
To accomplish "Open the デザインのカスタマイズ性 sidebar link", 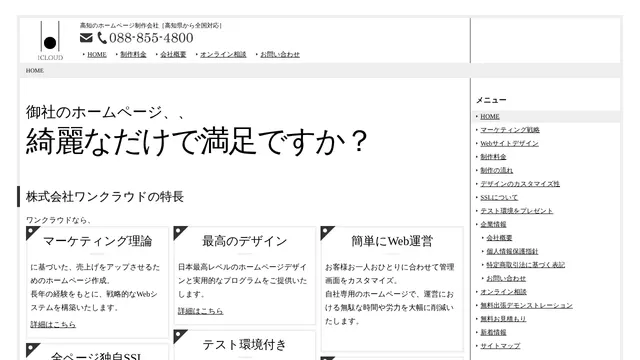I will pyautogui.click(x=520, y=184).
